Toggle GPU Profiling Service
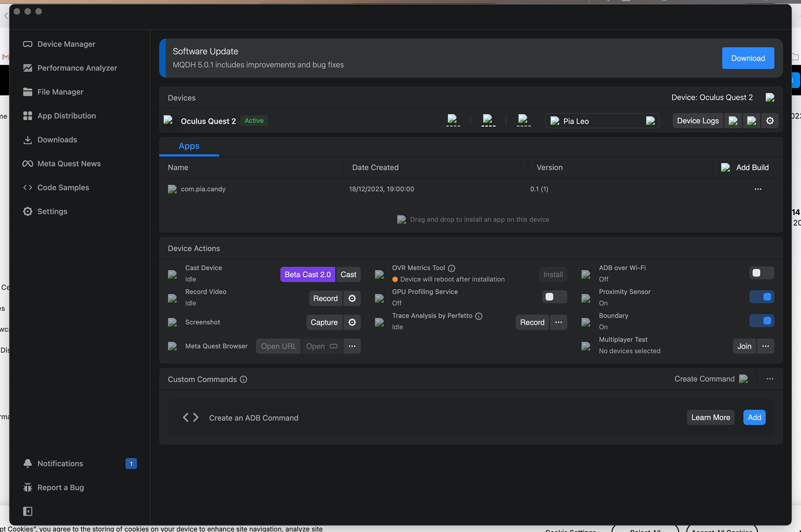This screenshot has width=801, height=532. point(554,297)
